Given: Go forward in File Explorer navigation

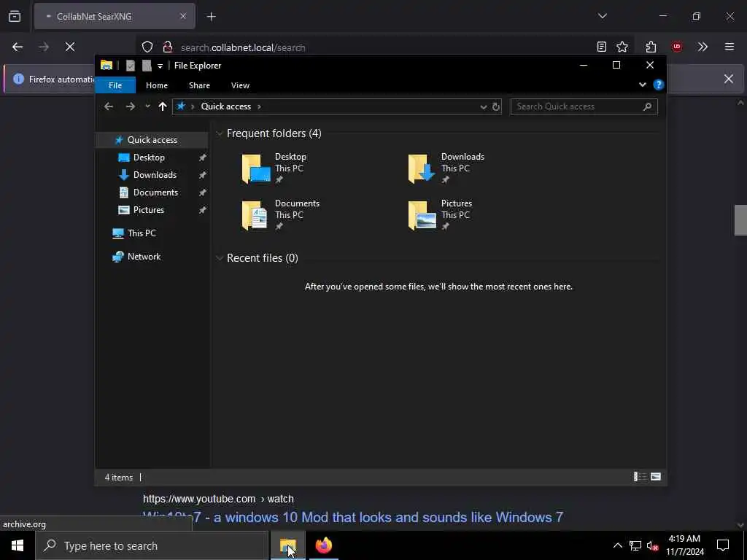Looking at the screenshot, I should (130, 106).
